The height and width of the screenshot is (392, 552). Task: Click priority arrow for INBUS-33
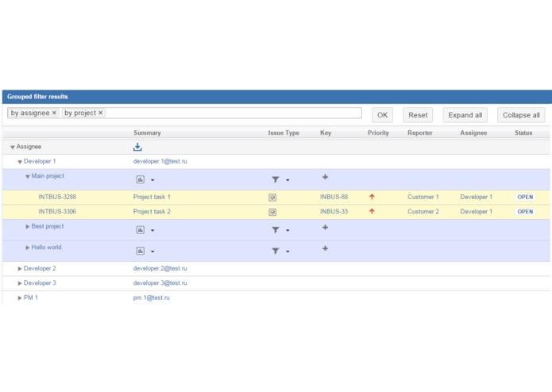(372, 211)
